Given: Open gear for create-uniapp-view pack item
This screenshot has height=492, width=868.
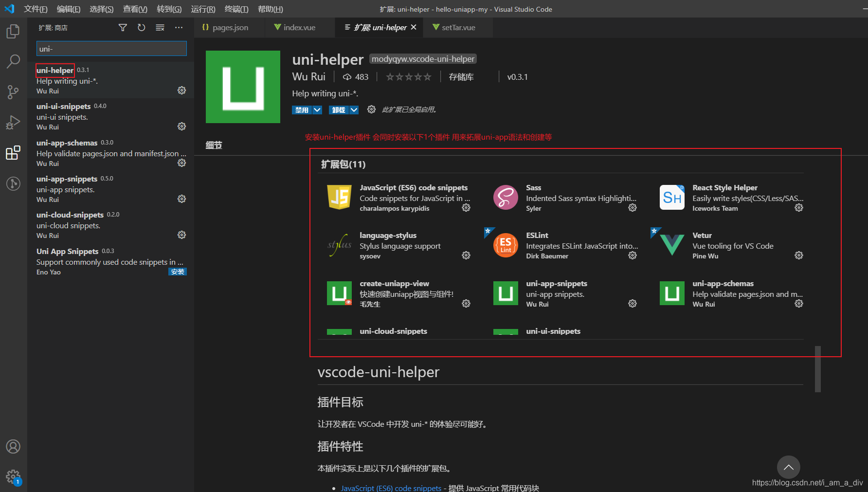Looking at the screenshot, I should tap(466, 304).
